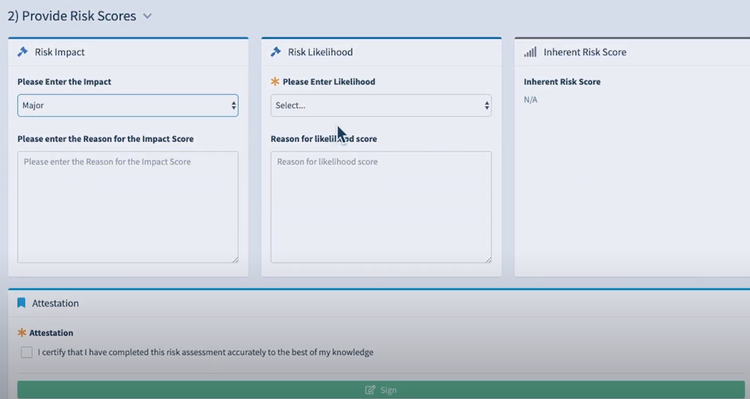Click the bold Reason for likelihood score label
This screenshot has width=750, height=399.
[324, 139]
